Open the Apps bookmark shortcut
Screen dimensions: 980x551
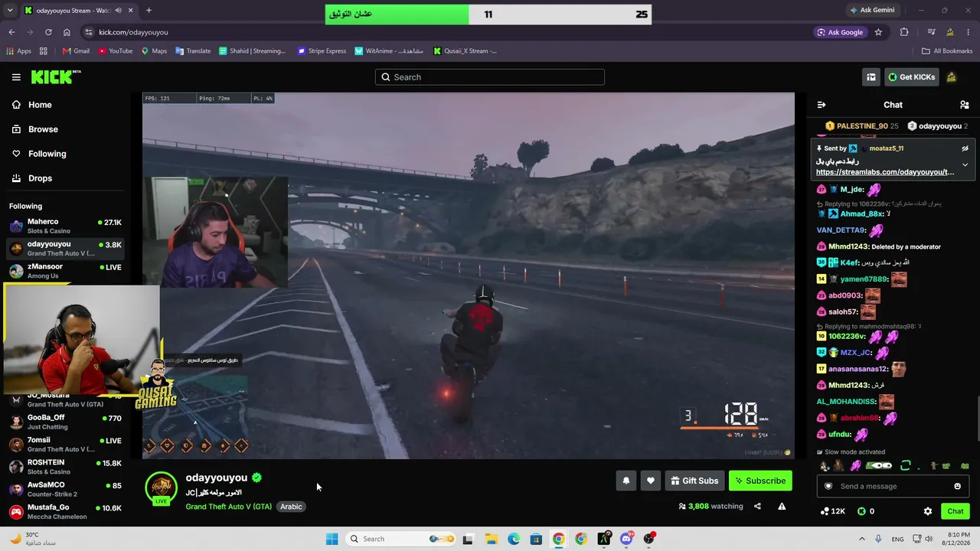[x=19, y=51]
